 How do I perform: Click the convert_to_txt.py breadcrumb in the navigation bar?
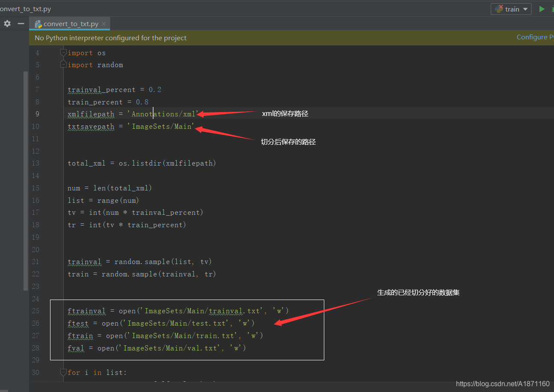26,9
